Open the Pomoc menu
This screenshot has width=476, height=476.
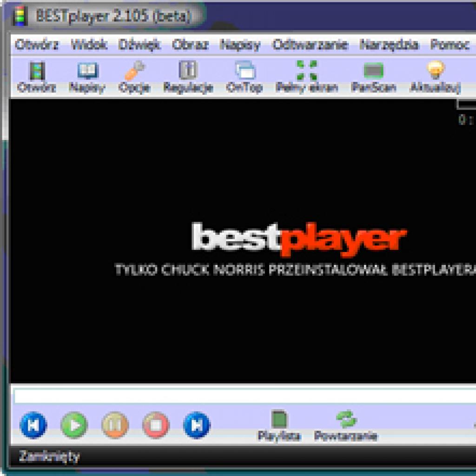(x=450, y=45)
